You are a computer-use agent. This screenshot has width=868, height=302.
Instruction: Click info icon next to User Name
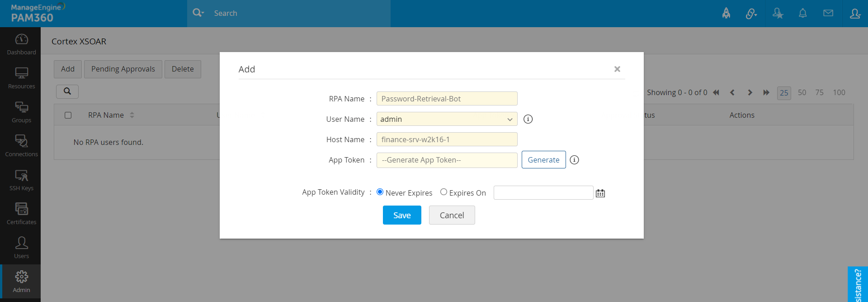point(528,119)
